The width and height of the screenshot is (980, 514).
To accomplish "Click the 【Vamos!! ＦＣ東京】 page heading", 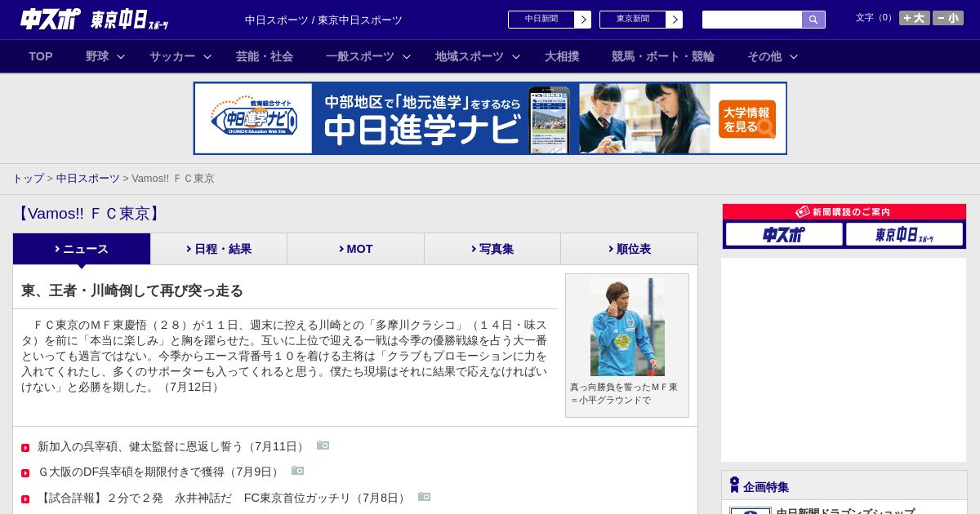I will click(x=88, y=214).
